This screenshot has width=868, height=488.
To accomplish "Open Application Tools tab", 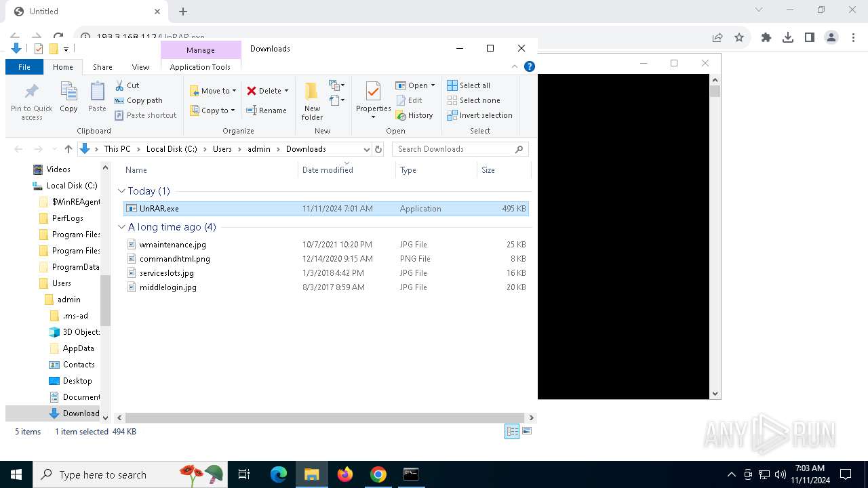I will (x=200, y=67).
